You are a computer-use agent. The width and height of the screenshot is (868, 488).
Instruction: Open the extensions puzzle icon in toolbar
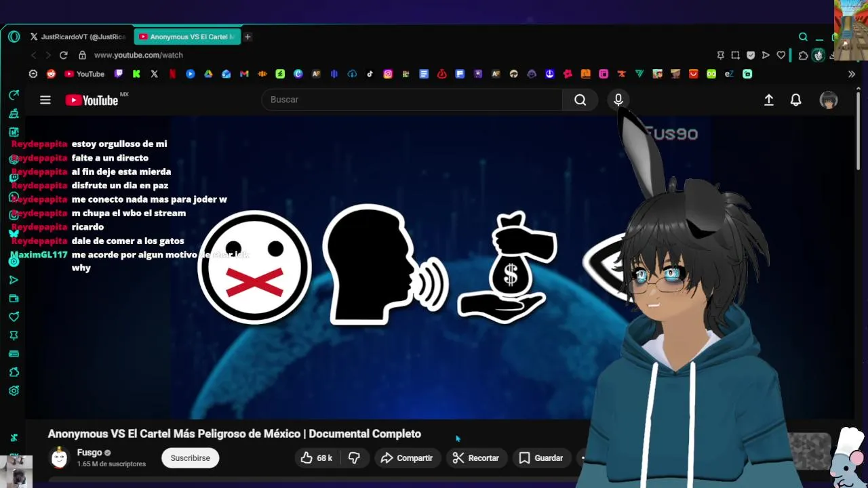[x=804, y=55]
